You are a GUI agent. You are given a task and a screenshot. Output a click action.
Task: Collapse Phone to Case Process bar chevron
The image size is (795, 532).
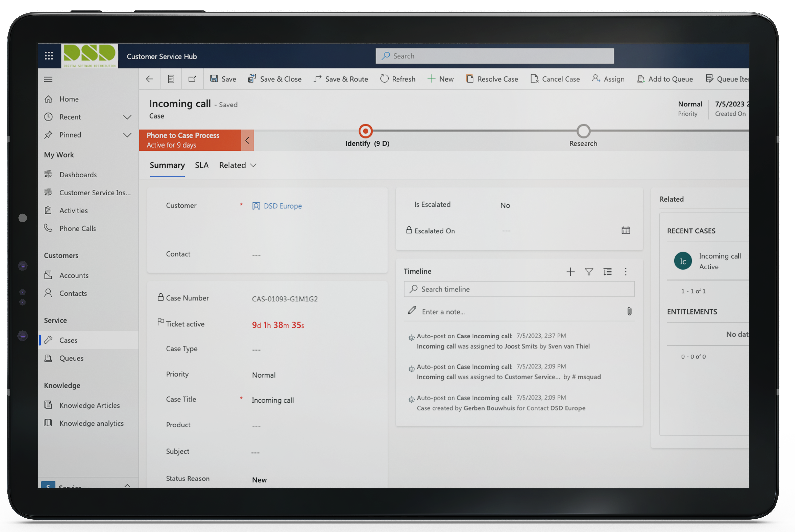(x=247, y=140)
